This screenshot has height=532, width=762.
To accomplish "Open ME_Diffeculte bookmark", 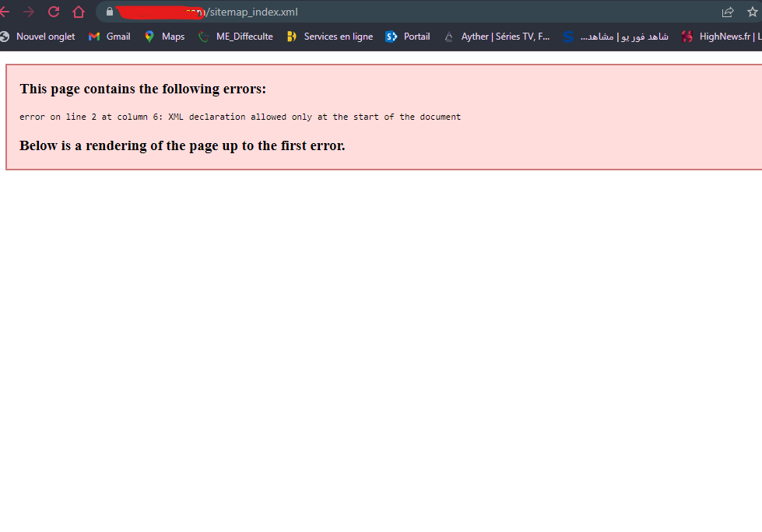I will click(236, 37).
